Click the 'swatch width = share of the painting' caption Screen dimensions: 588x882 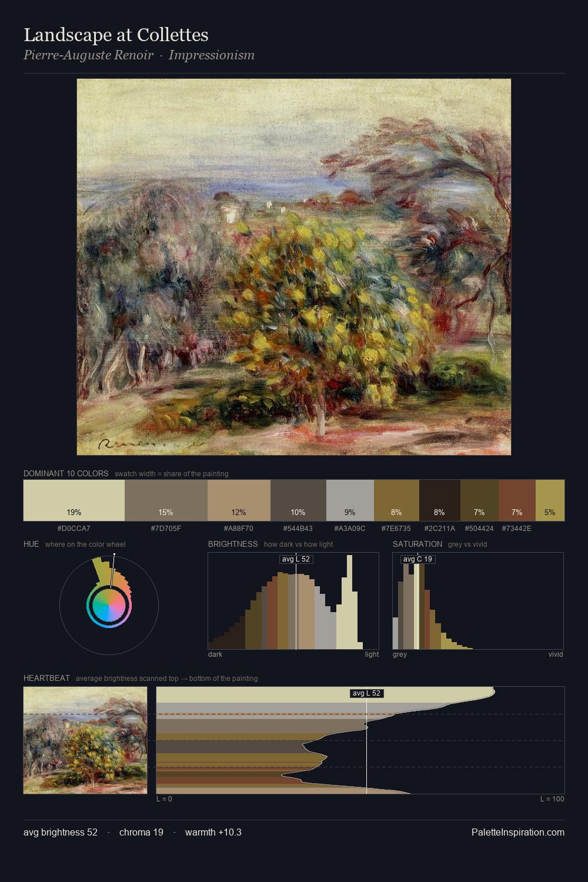pos(172,473)
